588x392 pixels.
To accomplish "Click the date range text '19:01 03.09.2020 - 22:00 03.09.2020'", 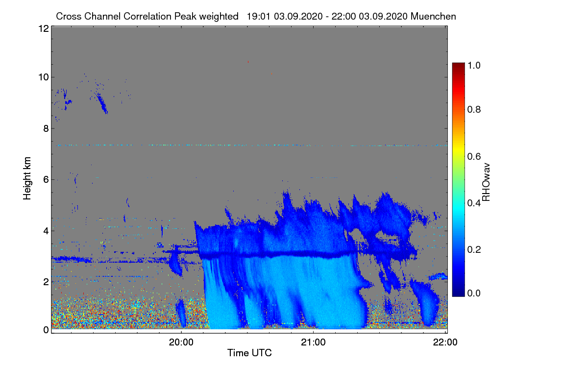I will tap(327, 16).
